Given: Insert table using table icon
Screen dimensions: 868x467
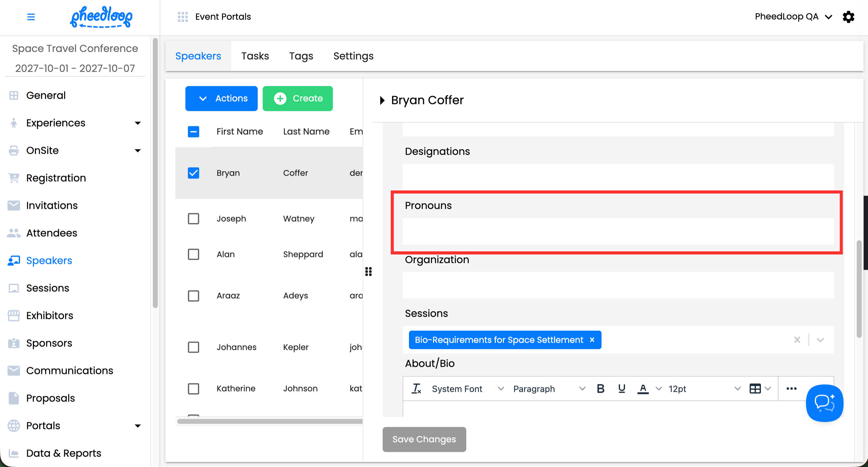Looking at the screenshot, I should click(755, 388).
